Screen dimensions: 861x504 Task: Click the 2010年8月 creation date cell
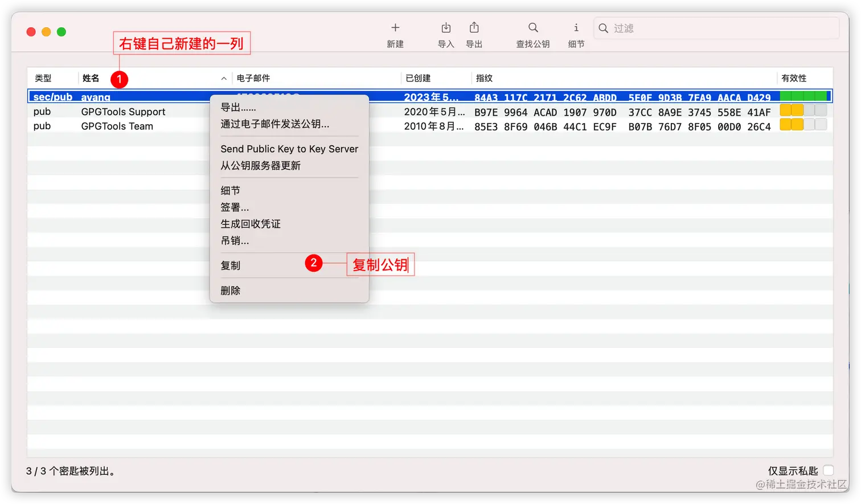tap(434, 126)
